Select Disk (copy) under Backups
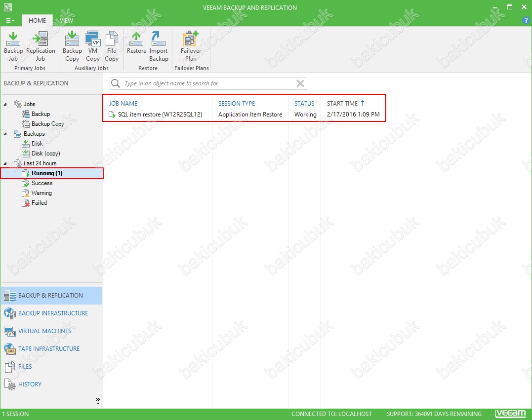Viewport: 532px width, 420px height. point(45,153)
